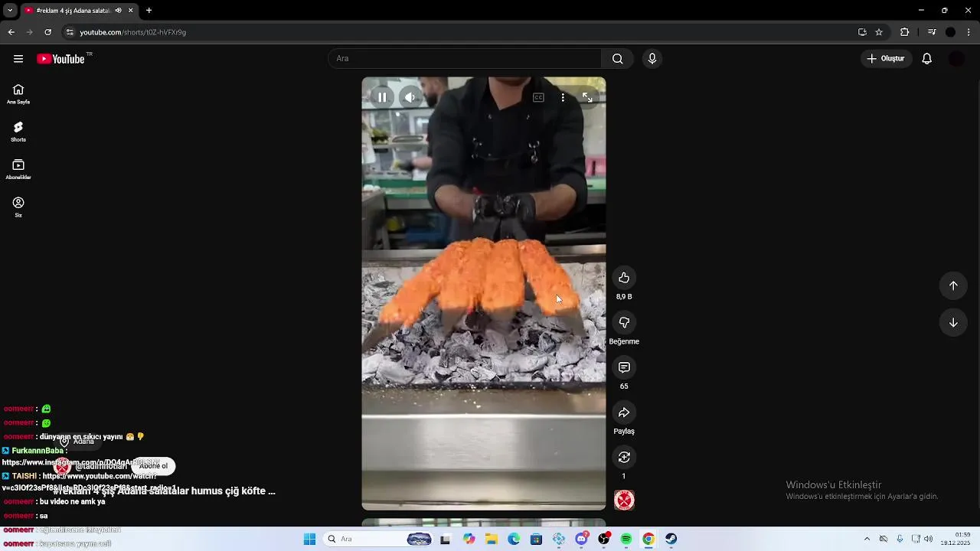Show hidden system tray icons
980x551 pixels.
coord(867,539)
